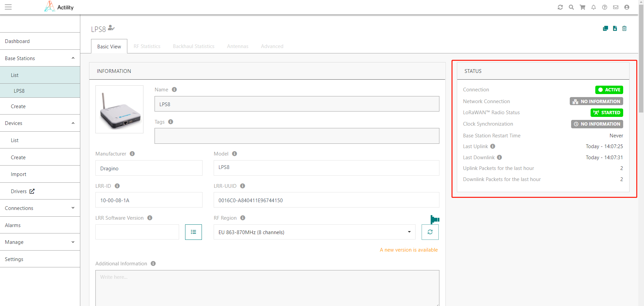This screenshot has width=644, height=306.
Task: Switch to the Antennas tab
Action: coord(238,46)
